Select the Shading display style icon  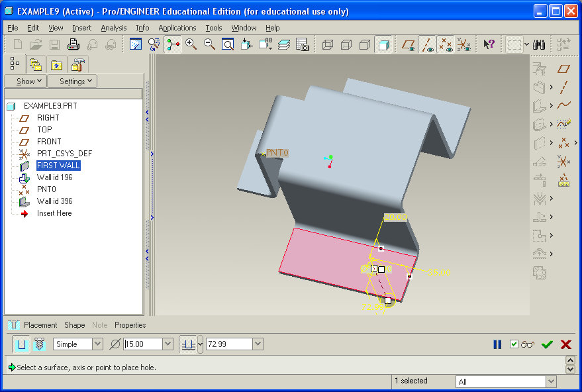383,44
